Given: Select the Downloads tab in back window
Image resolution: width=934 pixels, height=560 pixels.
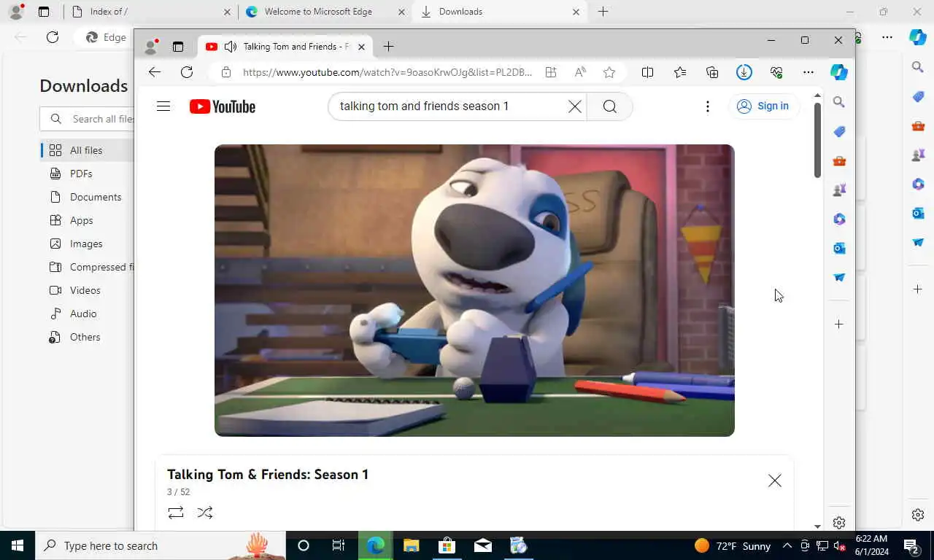Looking at the screenshot, I should point(500,12).
